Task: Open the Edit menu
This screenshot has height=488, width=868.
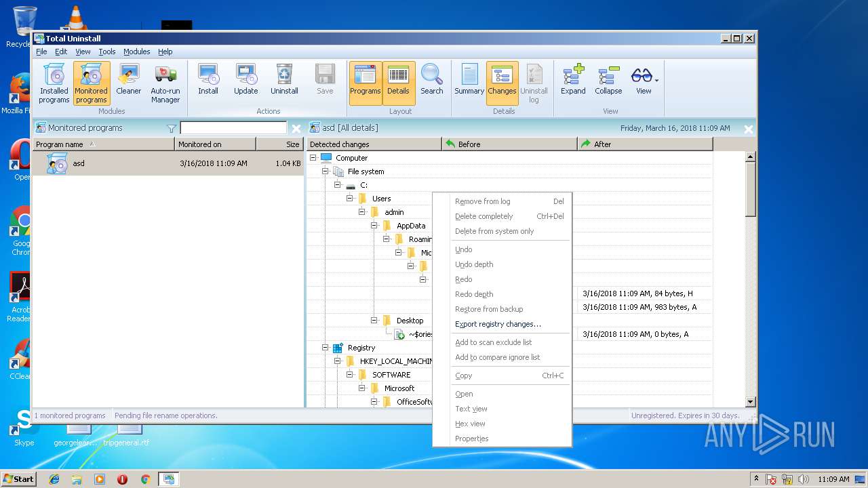Action: [61, 52]
